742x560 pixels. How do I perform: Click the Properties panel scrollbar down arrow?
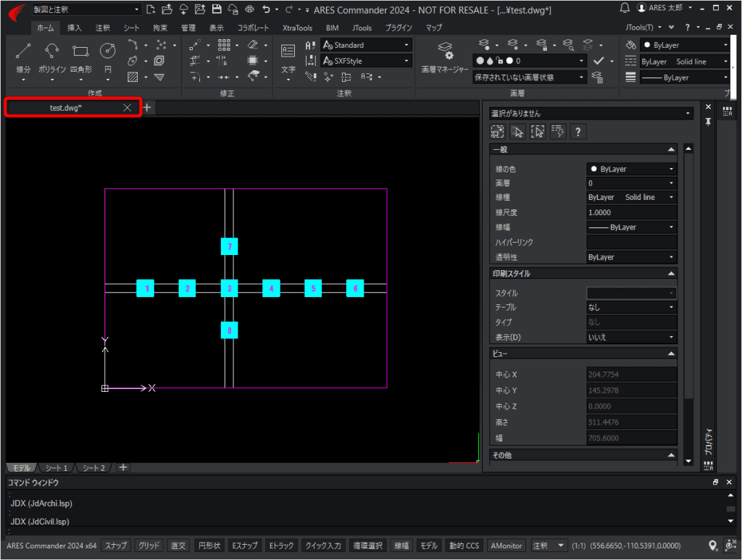tap(688, 461)
